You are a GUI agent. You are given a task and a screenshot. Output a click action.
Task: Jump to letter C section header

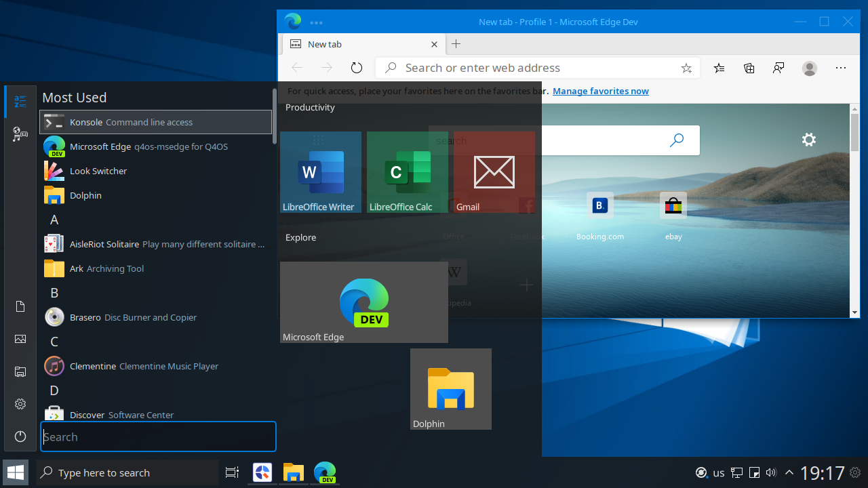click(54, 342)
